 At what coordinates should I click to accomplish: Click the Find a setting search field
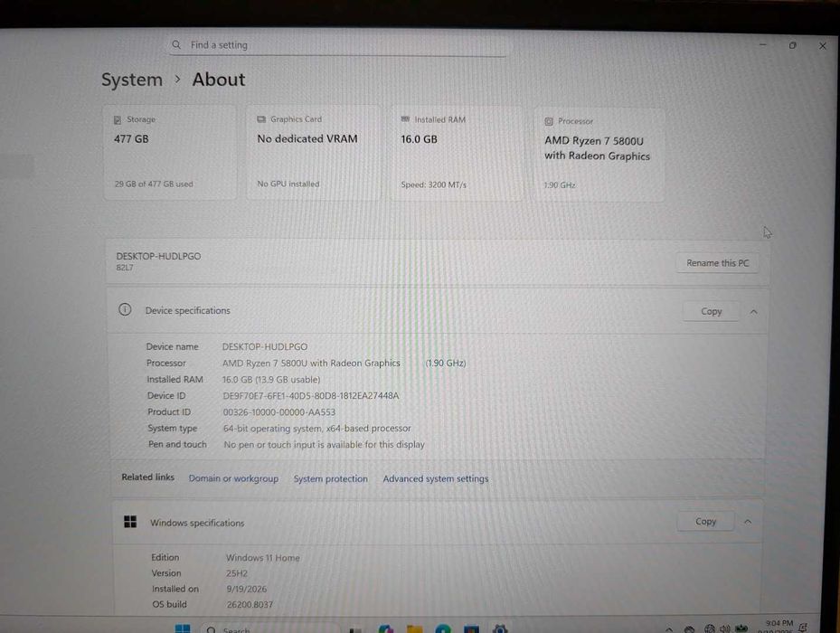[337, 45]
